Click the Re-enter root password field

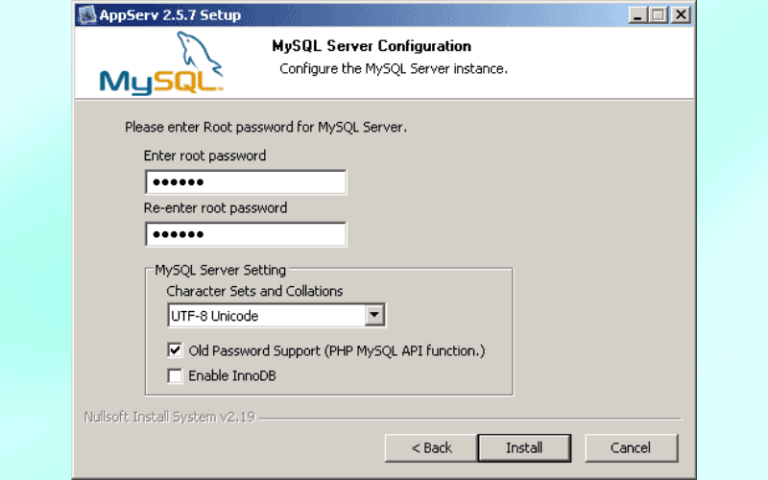[246, 234]
